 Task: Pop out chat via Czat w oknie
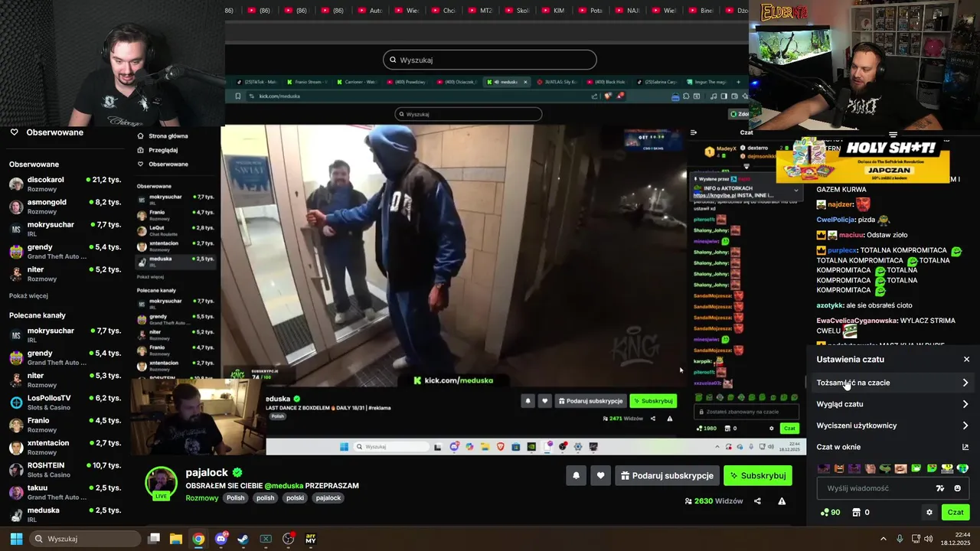(x=893, y=447)
